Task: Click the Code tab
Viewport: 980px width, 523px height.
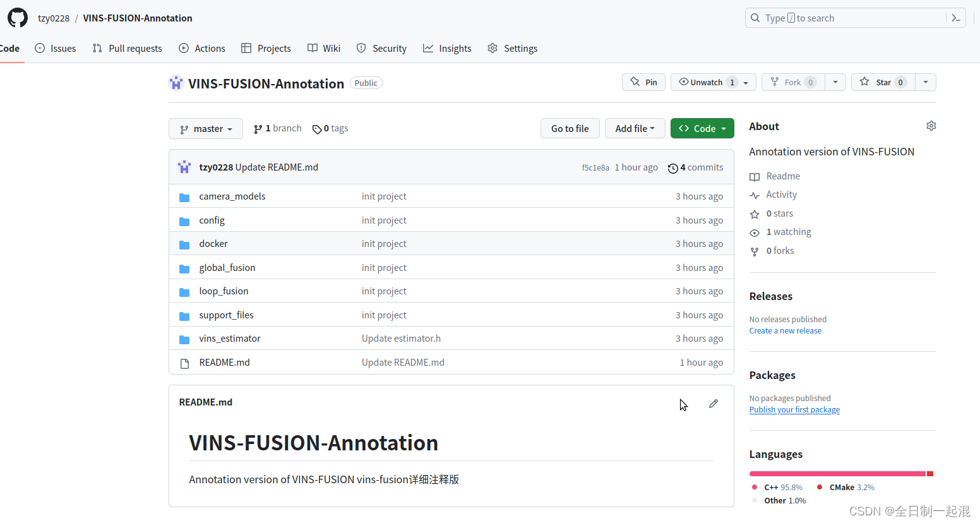Action: (10, 49)
